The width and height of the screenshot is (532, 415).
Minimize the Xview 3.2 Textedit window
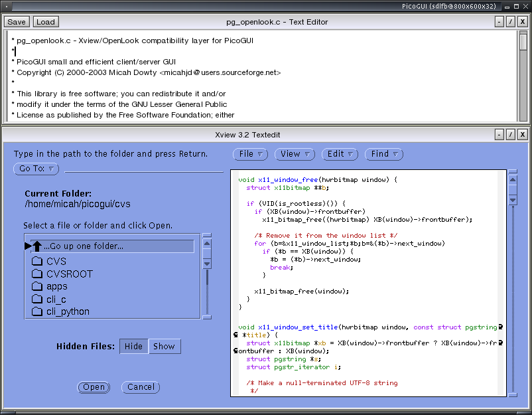click(x=499, y=135)
